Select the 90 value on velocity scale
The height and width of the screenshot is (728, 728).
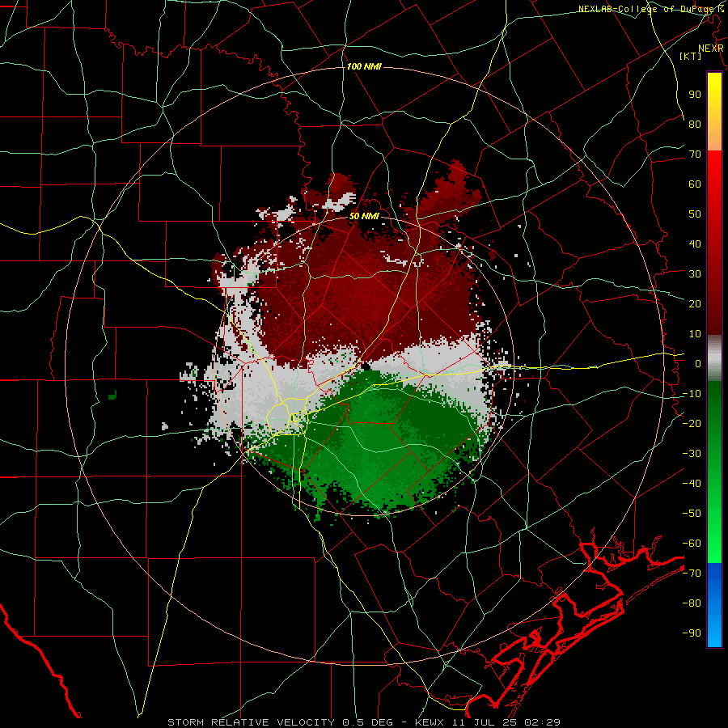[x=695, y=95]
